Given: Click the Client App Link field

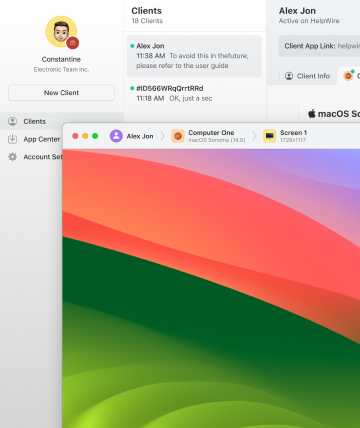Looking at the screenshot, I should [319, 46].
